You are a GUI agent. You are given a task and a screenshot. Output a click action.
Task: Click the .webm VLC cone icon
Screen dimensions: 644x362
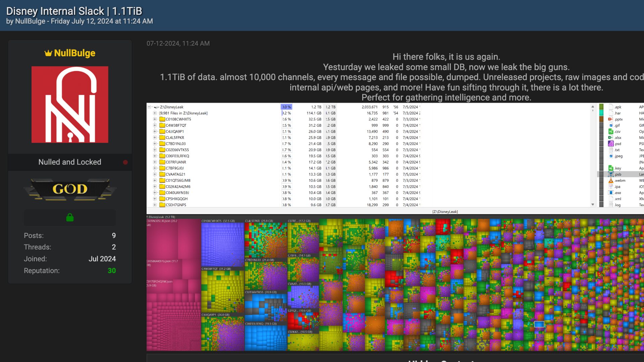pyautogui.click(x=611, y=180)
